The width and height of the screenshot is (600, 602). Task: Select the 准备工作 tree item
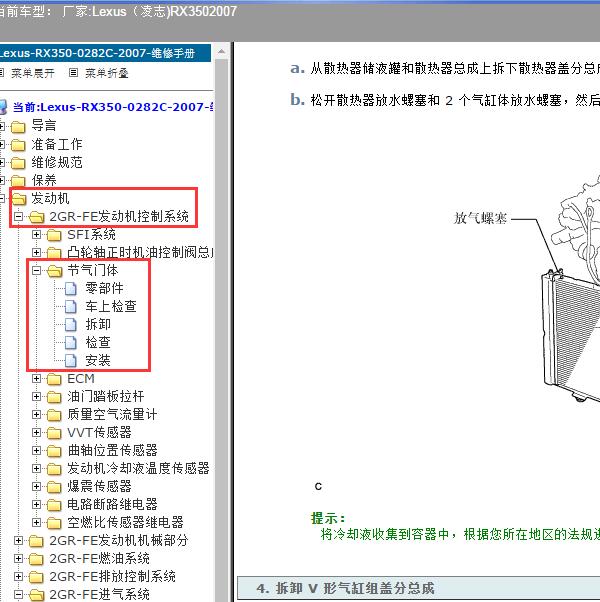[x=57, y=144]
